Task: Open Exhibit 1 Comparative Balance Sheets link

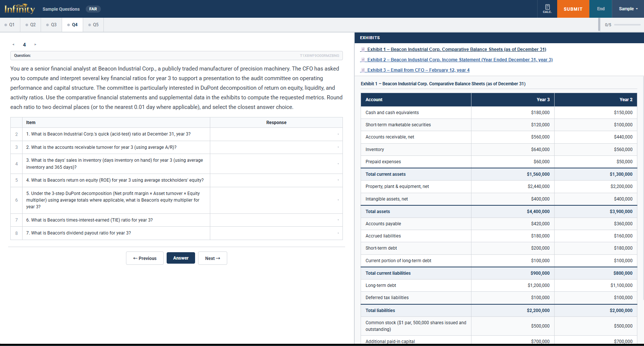Action: click(457, 49)
